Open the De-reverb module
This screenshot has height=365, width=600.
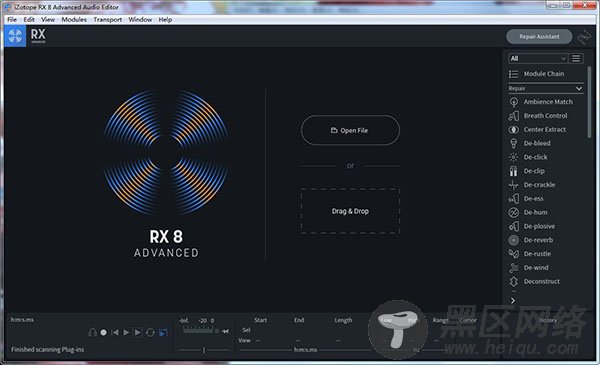click(x=531, y=240)
